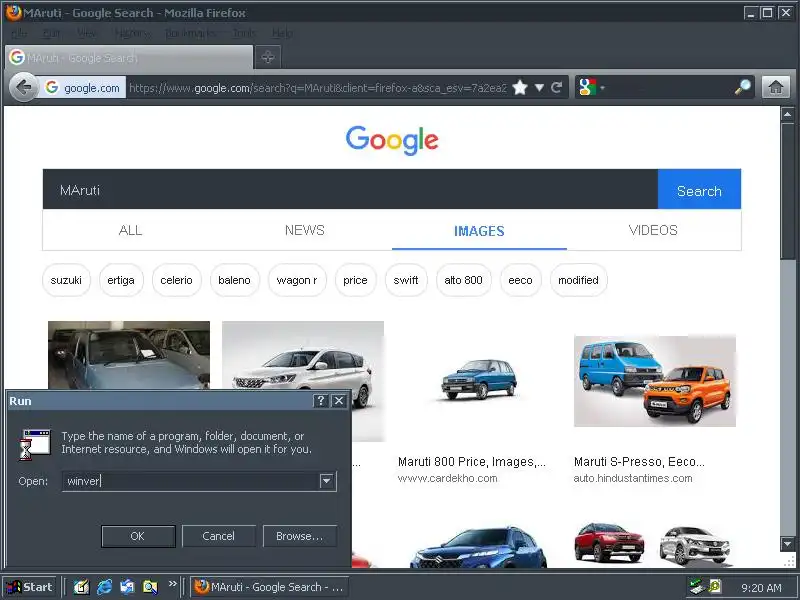
Task: Open the auto.hindustantimes.com source link
Action: point(633,479)
